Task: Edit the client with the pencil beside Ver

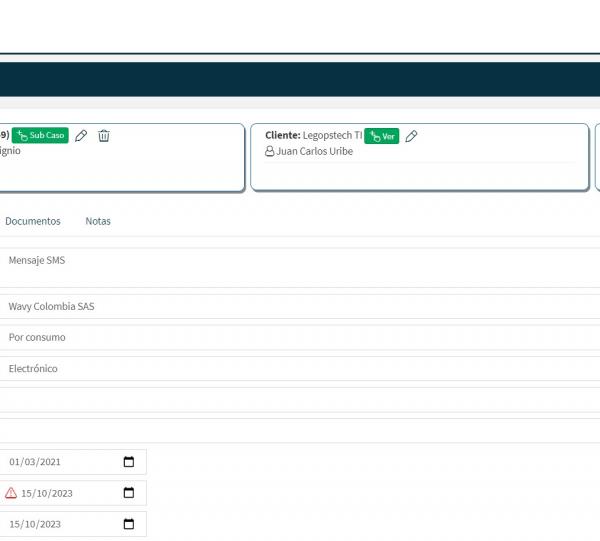Action: click(x=411, y=136)
